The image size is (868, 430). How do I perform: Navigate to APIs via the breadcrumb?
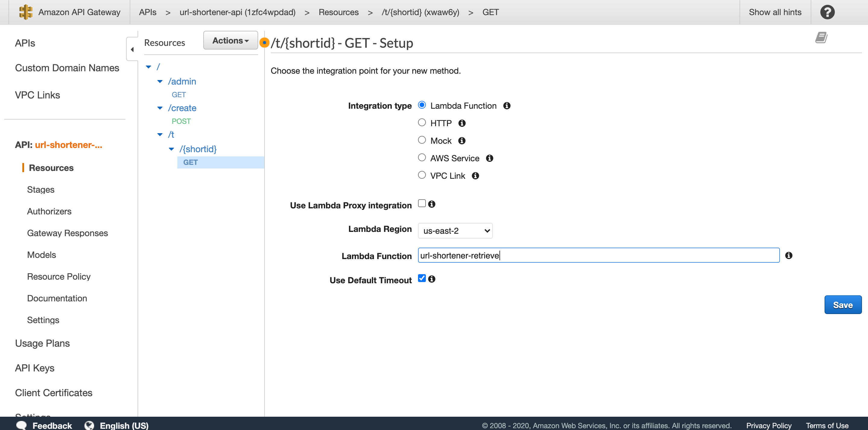pyautogui.click(x=147, y=12)
